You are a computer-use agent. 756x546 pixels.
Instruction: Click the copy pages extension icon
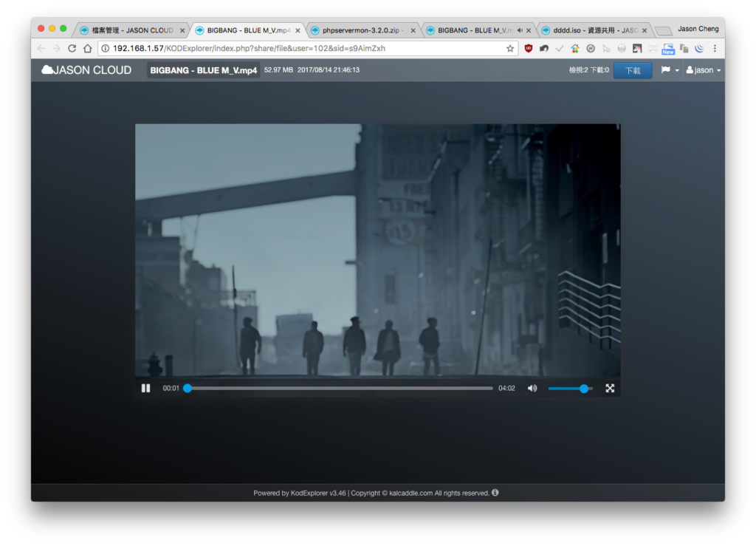click(684, 48)
